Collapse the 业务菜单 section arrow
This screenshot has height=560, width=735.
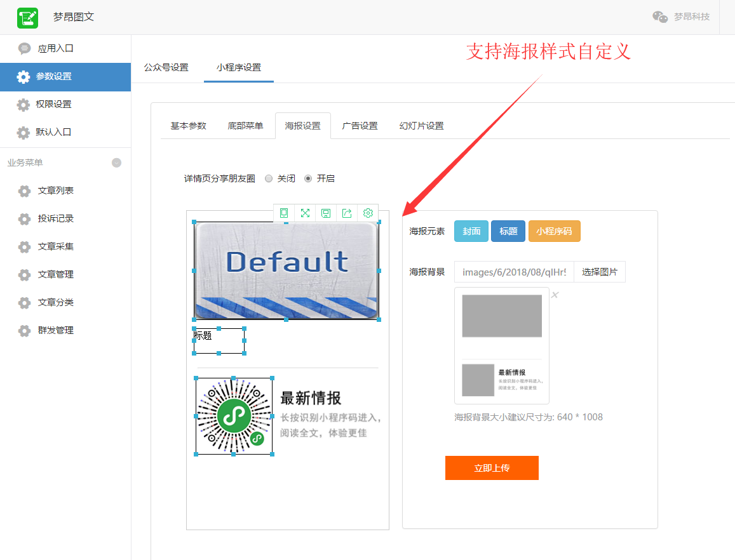click(117, 163)
